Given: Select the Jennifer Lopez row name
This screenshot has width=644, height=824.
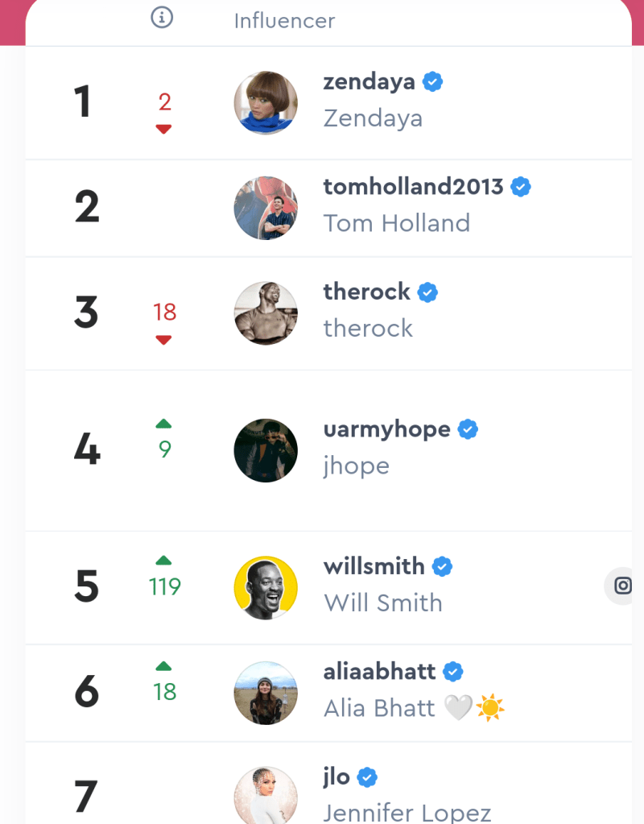Looking at the screenshot, I should (407, 812).
